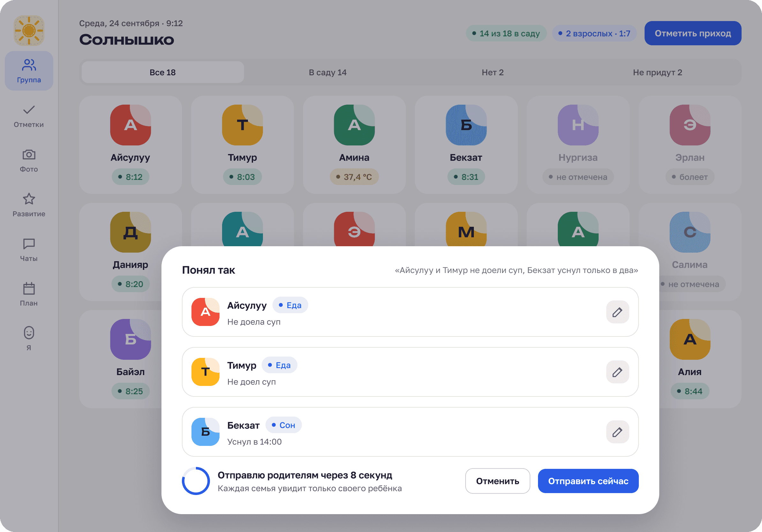Switch to the Не придут 2 tab
Viewport: 762px width, 532px height.
click(657, 72)
